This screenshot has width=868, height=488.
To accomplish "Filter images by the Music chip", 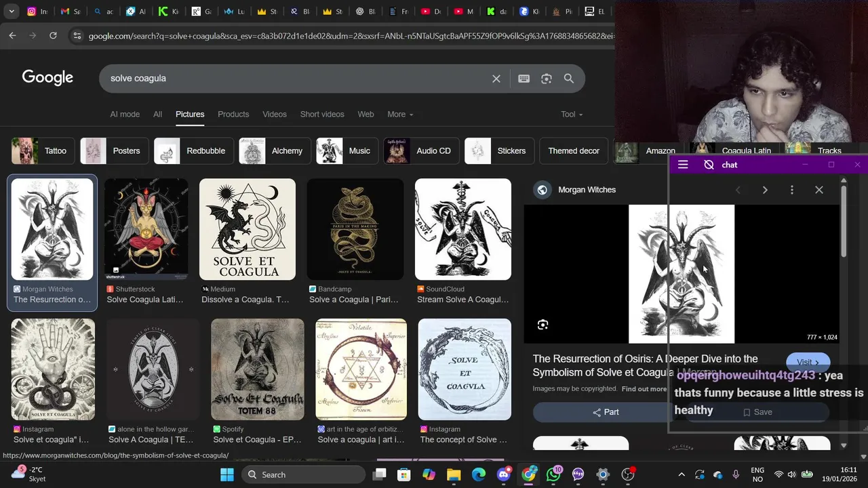I will coord(347,150).
